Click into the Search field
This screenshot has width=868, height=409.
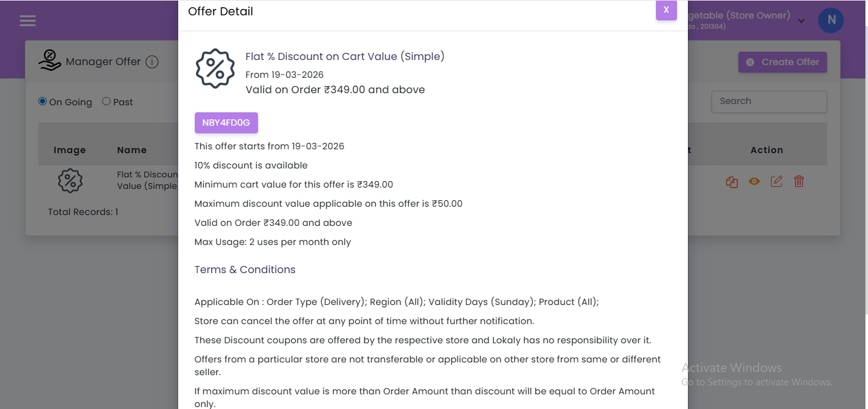[769, 101]
